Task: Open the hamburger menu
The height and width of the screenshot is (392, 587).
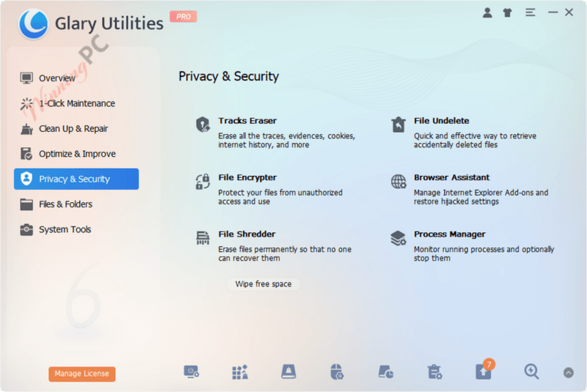Action: [x=530, y=13]
